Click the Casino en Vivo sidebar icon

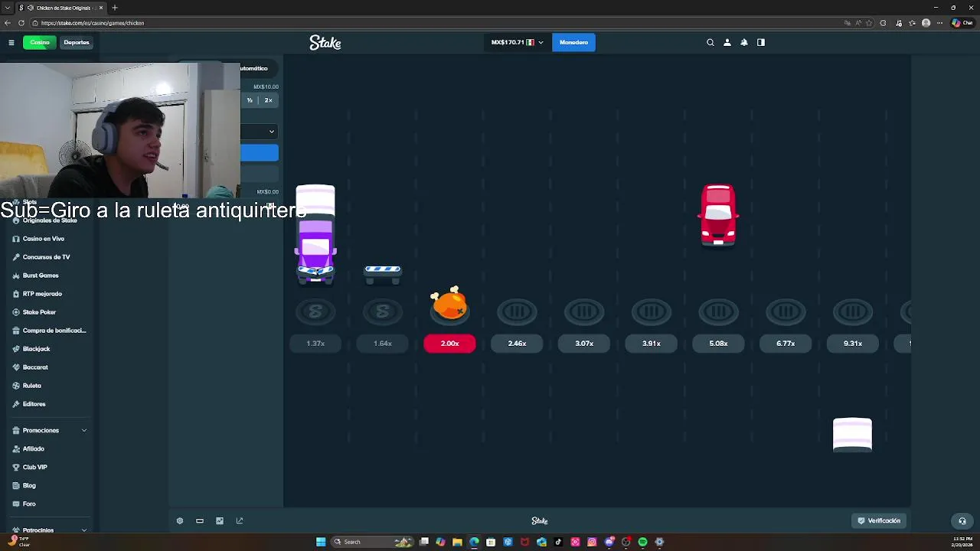16,239
